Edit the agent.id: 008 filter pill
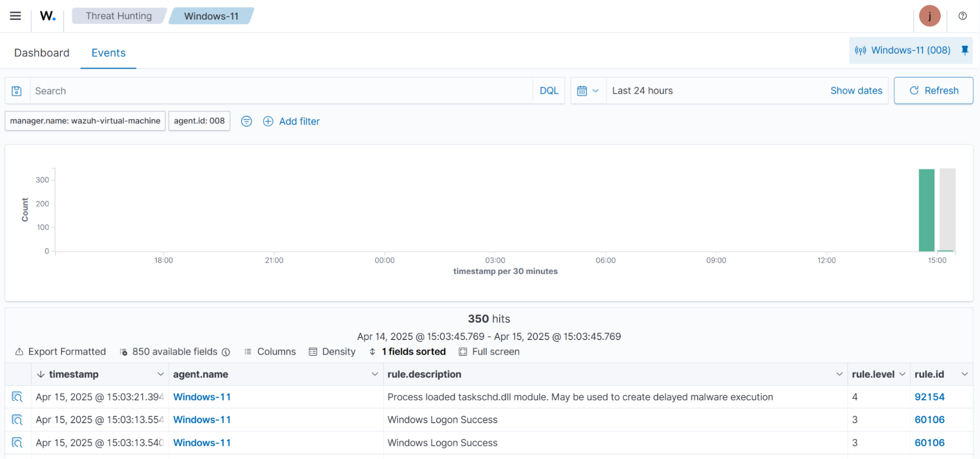This screenshot has width=980, height=459. click(x=199, y=121)
